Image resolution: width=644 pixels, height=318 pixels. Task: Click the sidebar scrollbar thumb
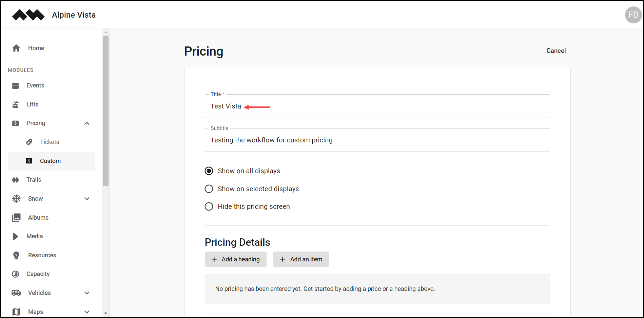(105, 111)
